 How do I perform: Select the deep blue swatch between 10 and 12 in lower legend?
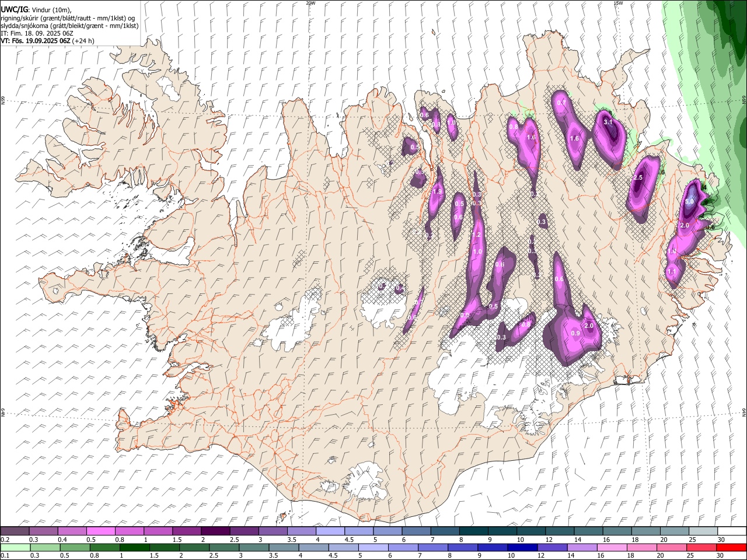(x=522, y=547)
